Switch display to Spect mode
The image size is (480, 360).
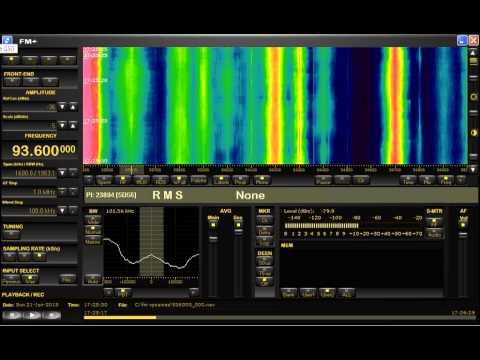[x=104, y=180]
